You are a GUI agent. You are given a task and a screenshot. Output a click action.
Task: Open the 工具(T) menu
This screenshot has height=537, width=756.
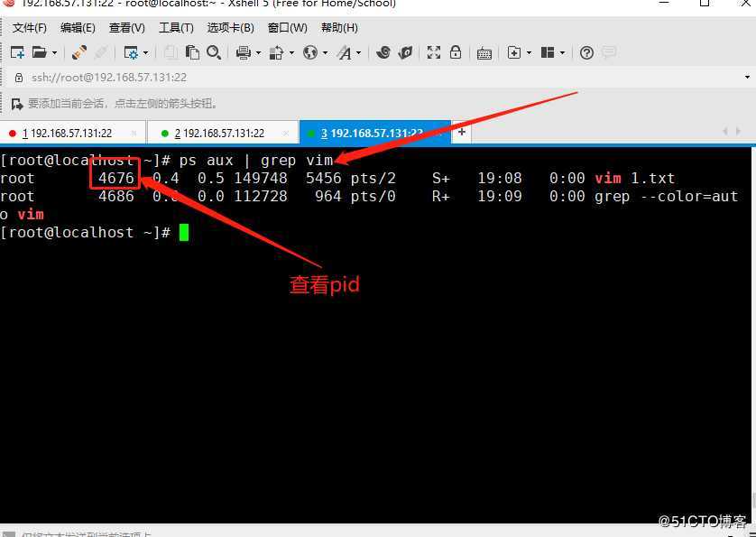click(x=176, y=28)
